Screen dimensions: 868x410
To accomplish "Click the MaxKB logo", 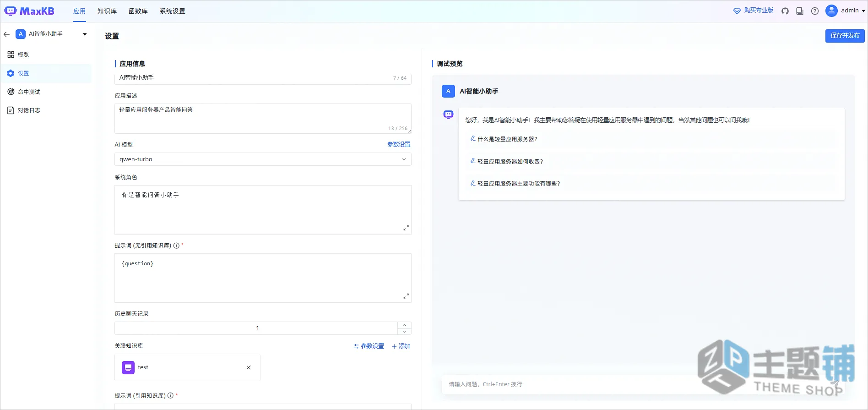I will tap(29, 11).
